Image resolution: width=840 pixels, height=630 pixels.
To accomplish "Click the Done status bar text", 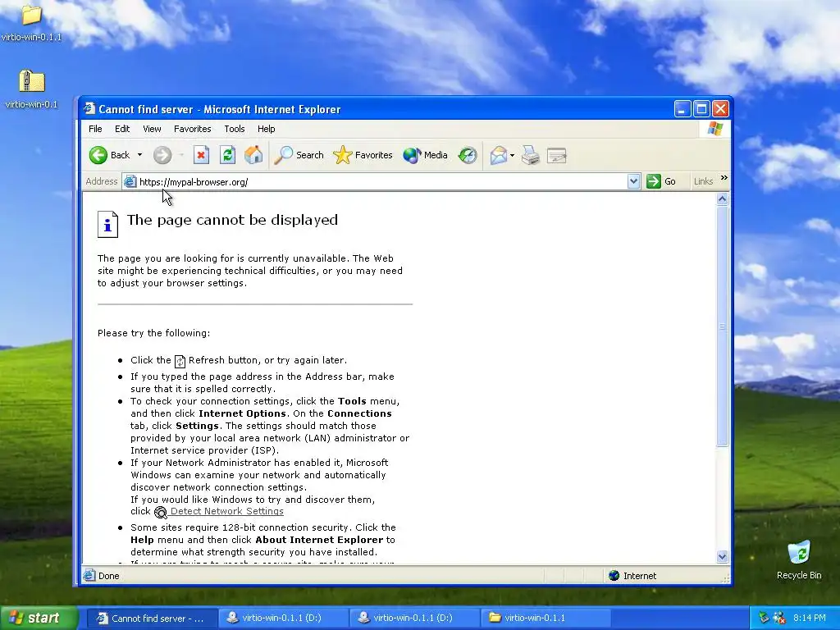I will [109, 576].
